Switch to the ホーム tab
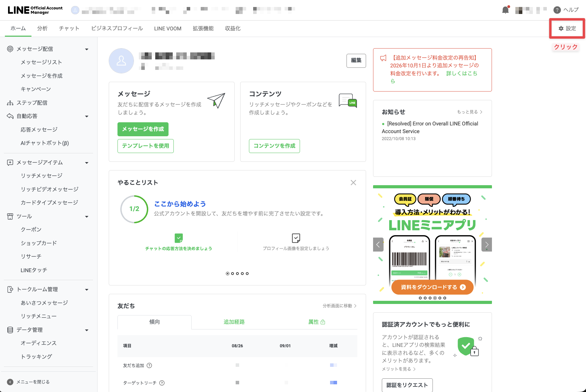586x392 pixels. tap(18, 28)
